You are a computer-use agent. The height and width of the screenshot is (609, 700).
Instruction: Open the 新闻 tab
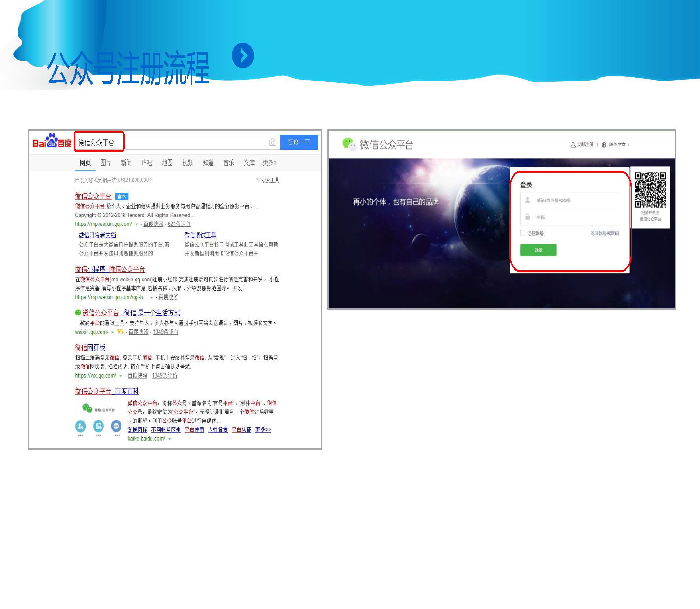pyautogui.click(x=126, y=162)
